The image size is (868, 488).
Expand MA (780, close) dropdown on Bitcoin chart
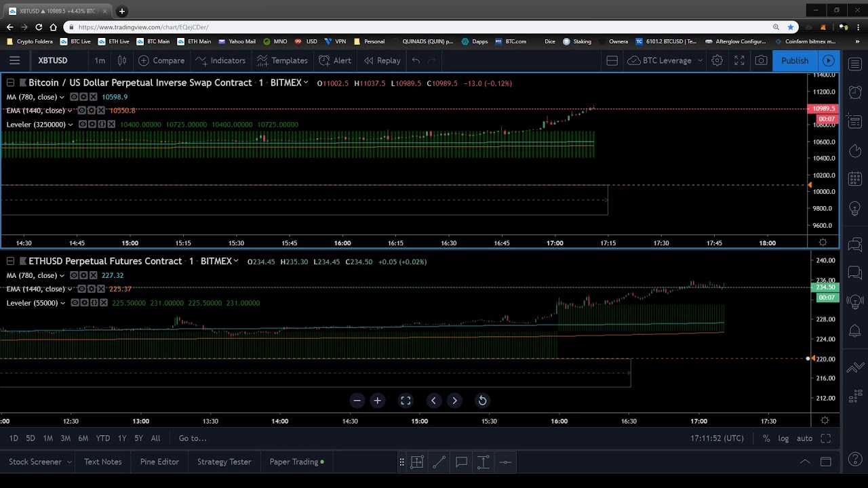click(62, 97)
